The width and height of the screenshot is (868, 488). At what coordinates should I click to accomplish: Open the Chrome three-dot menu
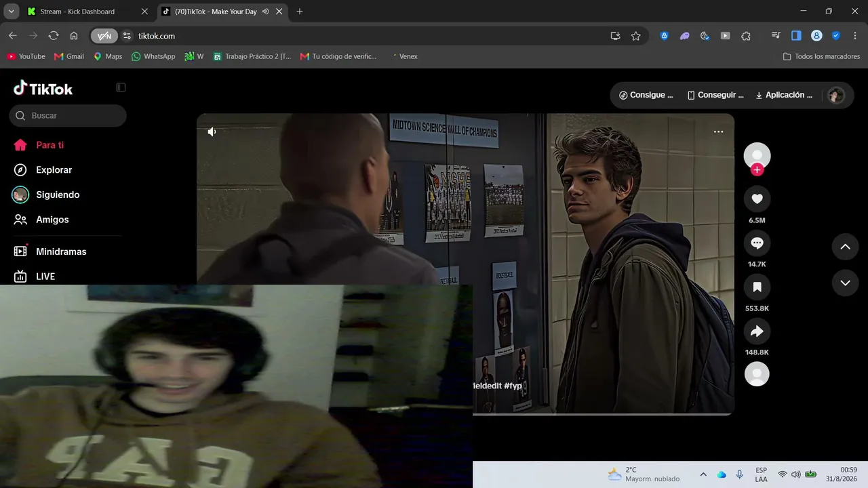(854, 36)
